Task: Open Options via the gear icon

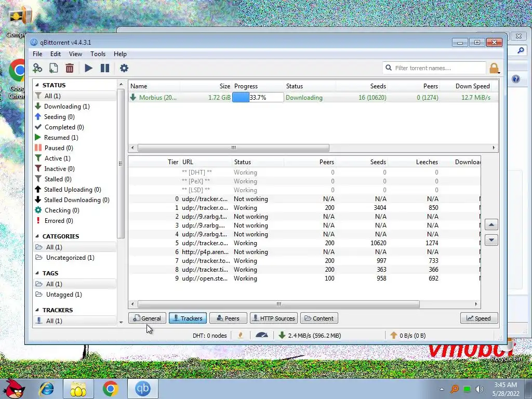Action: (x=124, y=68)
